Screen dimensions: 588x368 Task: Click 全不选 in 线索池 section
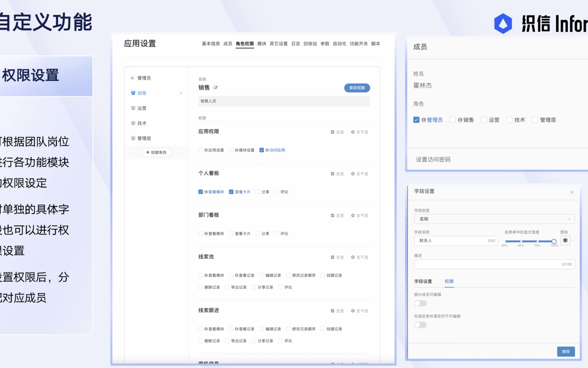[x=360, y=257]
